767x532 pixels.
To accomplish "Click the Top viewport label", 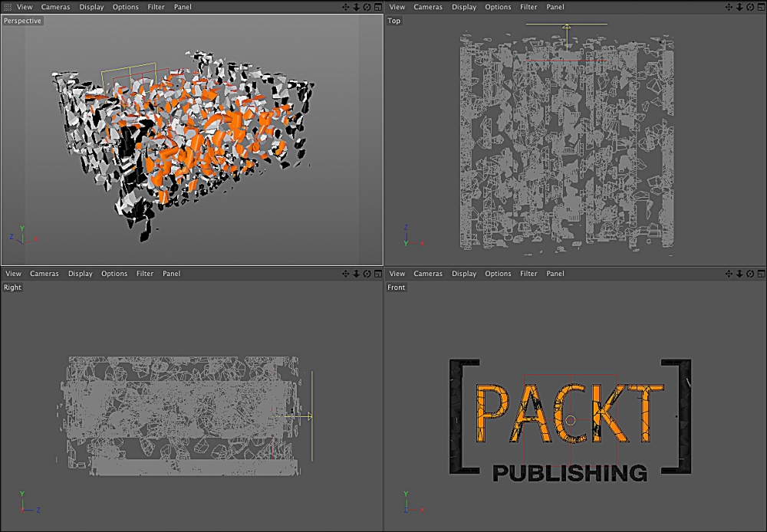I will pos(393,21).
